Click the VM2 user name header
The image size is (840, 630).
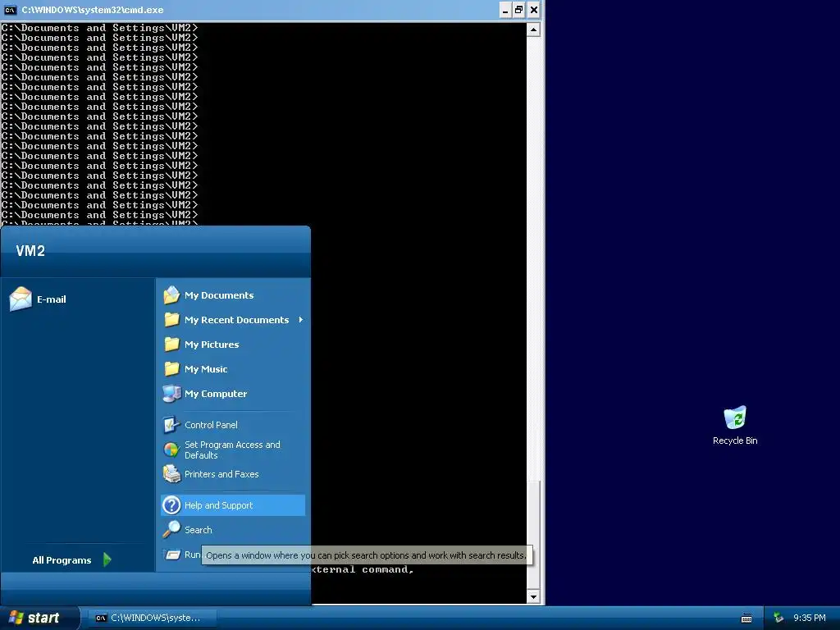(30, 251)
